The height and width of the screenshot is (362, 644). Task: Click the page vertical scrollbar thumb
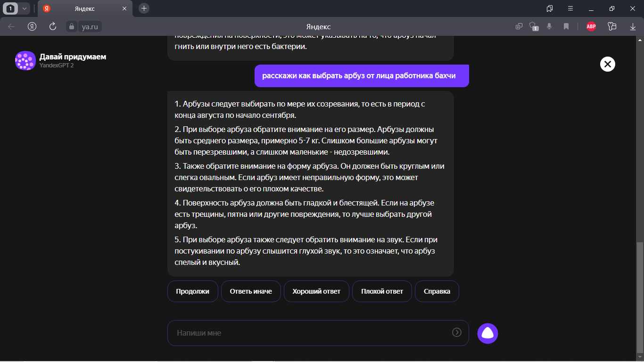click(640, 296)
